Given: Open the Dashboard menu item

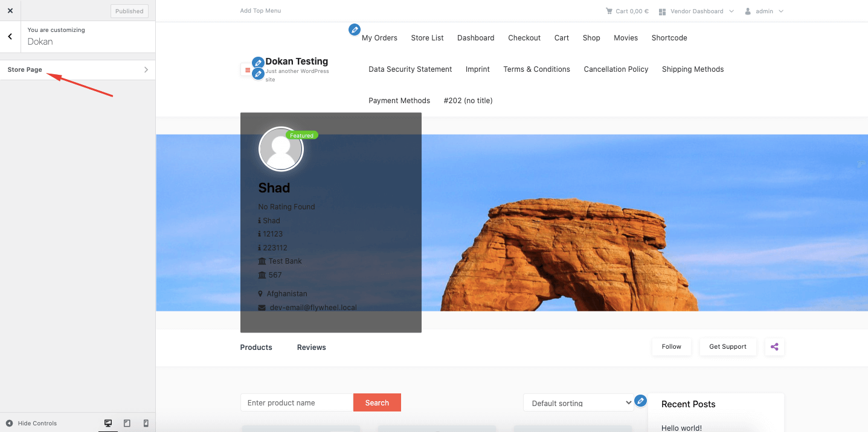Looking at the screenshot, I should (475, 38).
